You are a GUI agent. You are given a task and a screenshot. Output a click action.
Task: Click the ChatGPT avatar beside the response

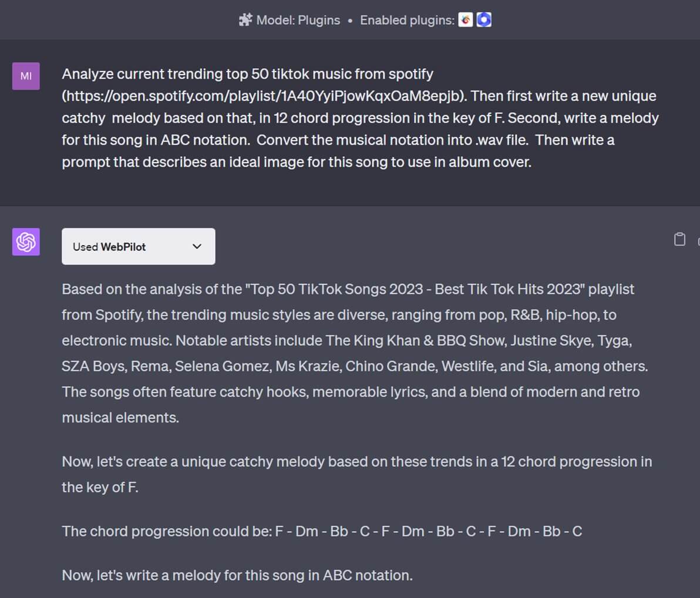pyautogui.click(x=26, y=241)
